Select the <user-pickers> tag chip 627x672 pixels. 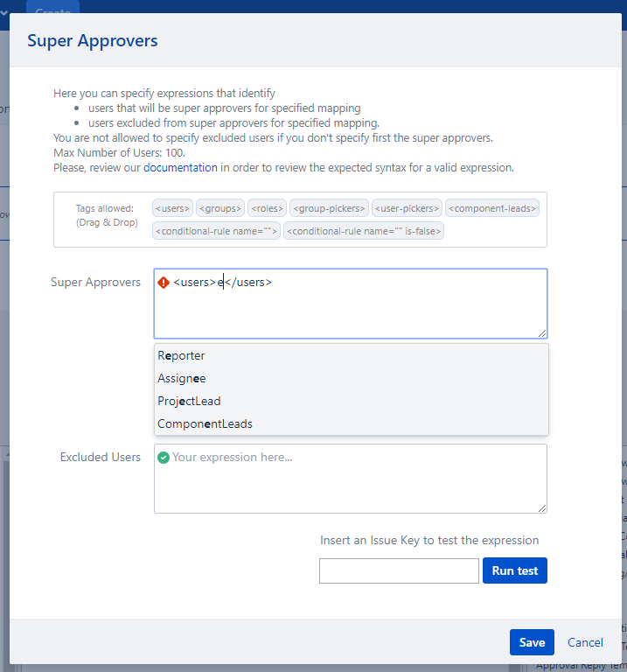coord(407,208)
